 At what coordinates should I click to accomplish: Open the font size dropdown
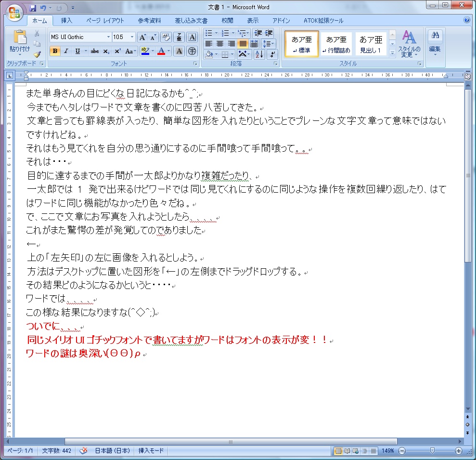coord(132,37)
